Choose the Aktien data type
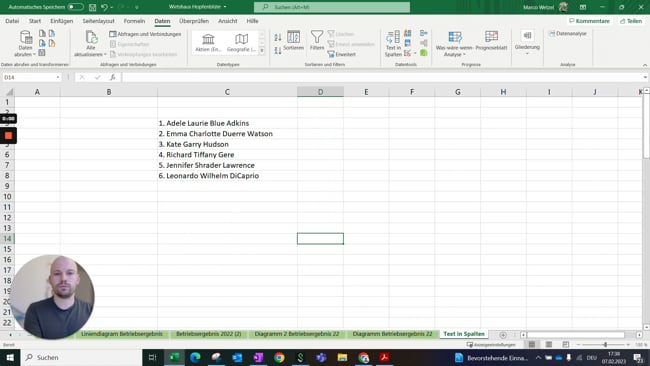This screenshot has height=366, width=650. point(208,43)
